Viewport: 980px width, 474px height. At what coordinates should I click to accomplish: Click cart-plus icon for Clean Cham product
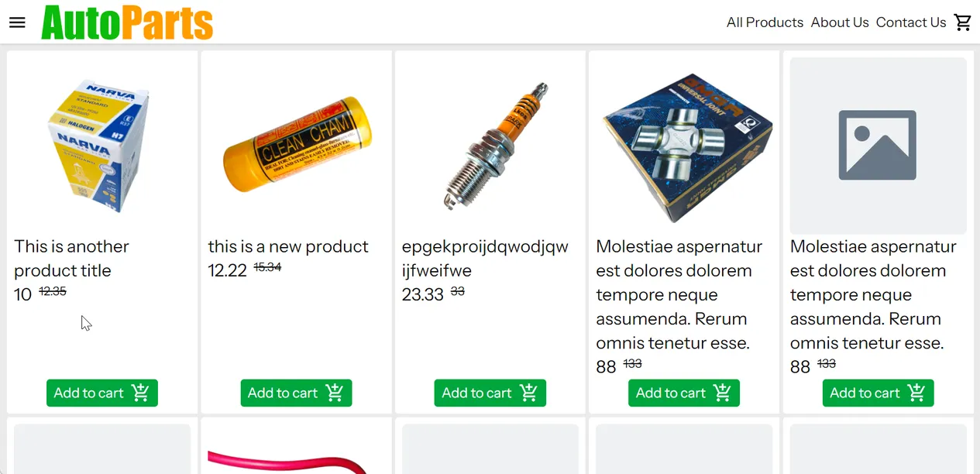click(x=335, y=393)
